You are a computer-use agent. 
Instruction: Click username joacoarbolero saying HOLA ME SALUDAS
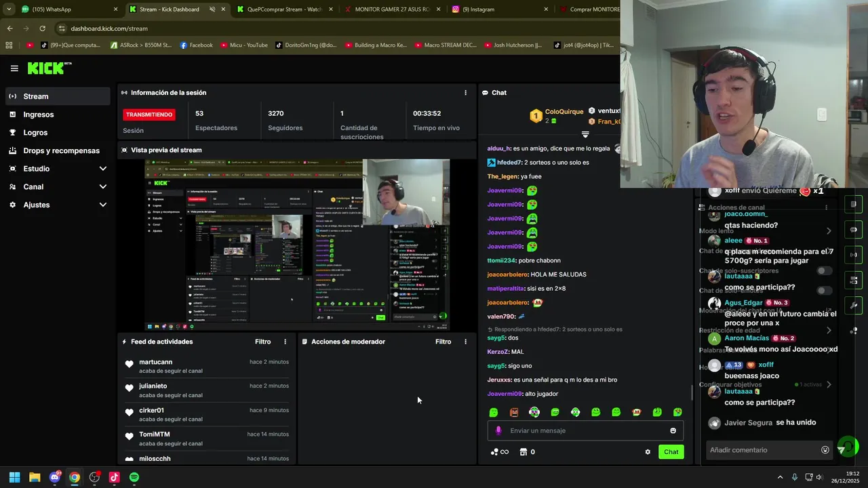[x=507, y=274]
